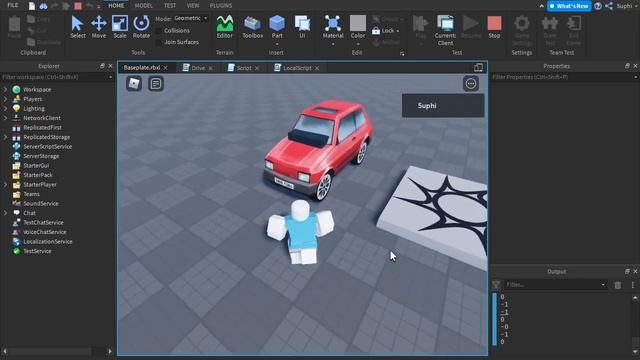Toggle the Collisions checkbox
The height and width of the screenshot is (360, 640).
(x=159, y=31)
